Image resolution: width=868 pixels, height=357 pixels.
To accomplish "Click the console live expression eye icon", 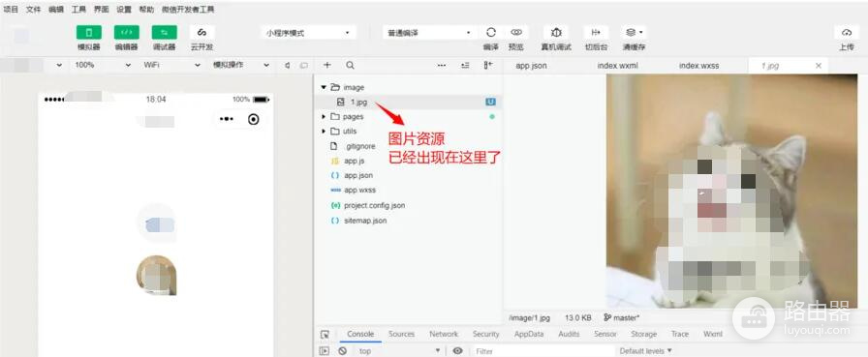I will 457,350.
